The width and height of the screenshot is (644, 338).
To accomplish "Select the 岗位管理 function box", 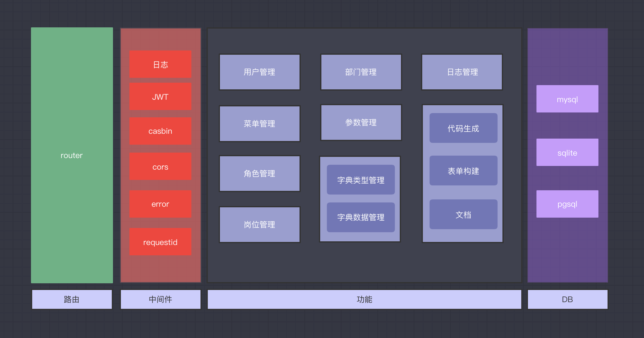I will click(259, 225).
